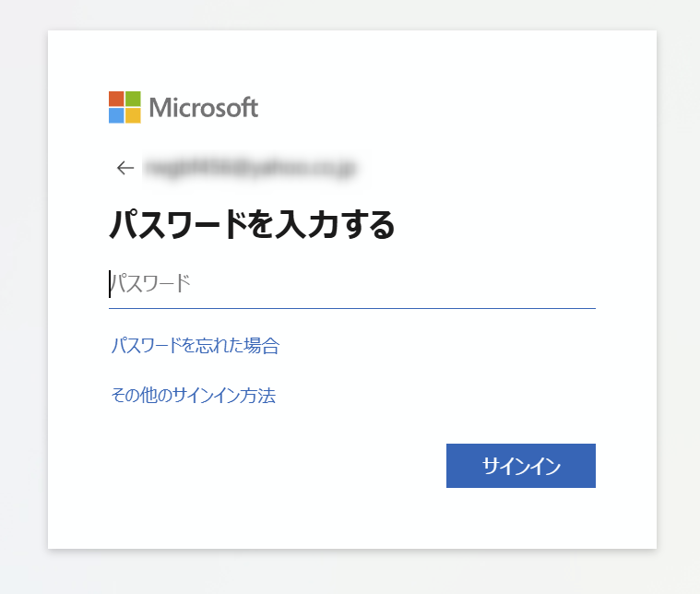Click the Microsoft four-square logo

tap(125, 107)
